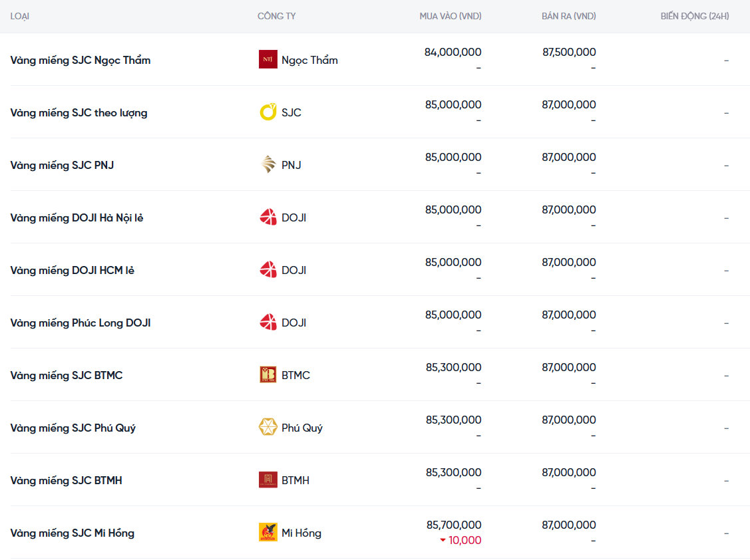This screenshot has width=750, height=560.
Task: Select the row title Vàng miếng SJC BTMH
Action: pyautogui.click(x=66, y=481)
